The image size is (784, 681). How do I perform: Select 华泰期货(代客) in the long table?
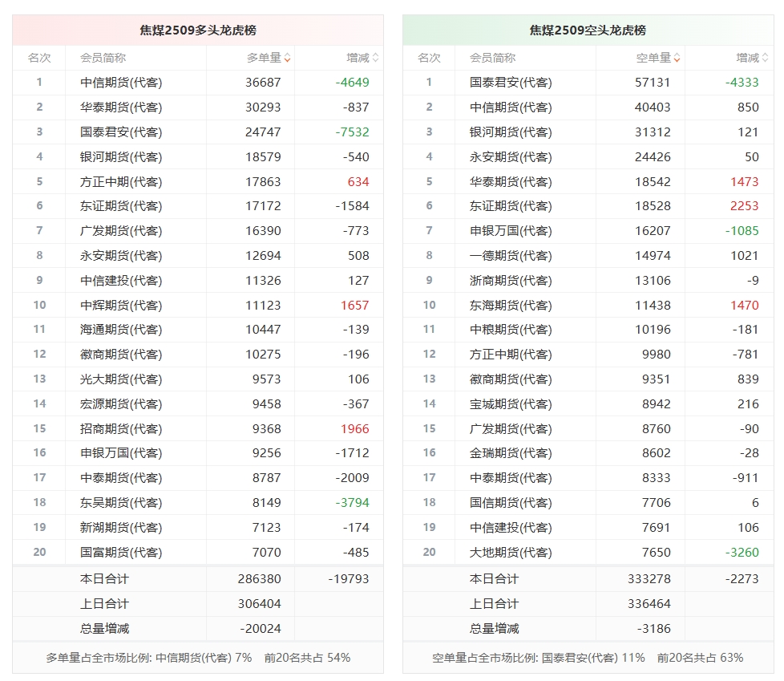121,107
